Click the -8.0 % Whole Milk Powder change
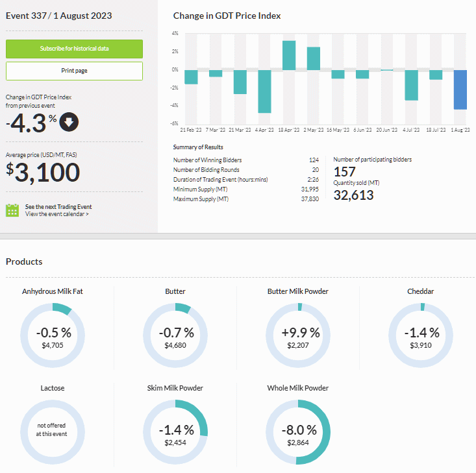 299,430
